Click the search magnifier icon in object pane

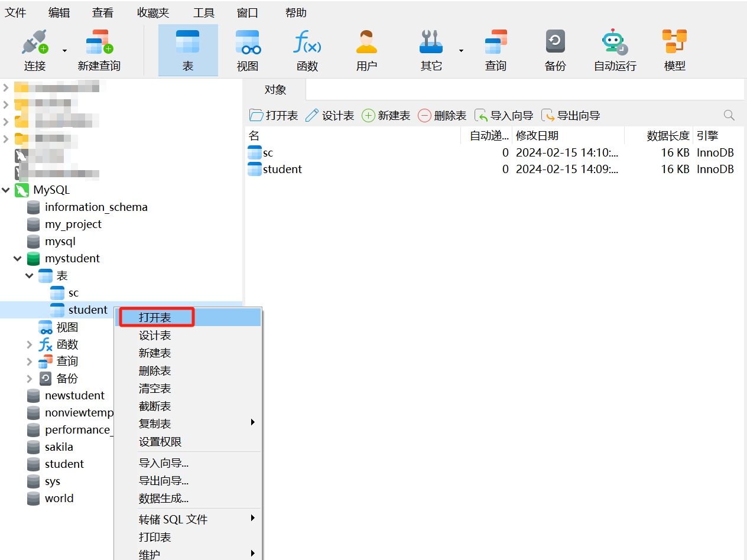(x=729, y=115)
